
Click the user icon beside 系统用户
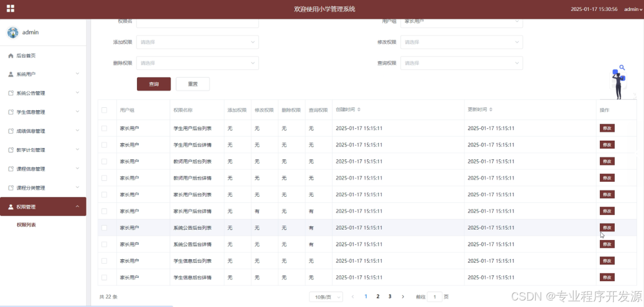pyautogui.click(x=11, y=75)
